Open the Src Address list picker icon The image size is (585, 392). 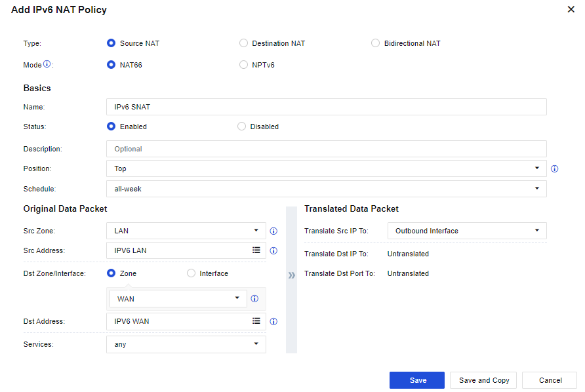click(x=256, y=250)
